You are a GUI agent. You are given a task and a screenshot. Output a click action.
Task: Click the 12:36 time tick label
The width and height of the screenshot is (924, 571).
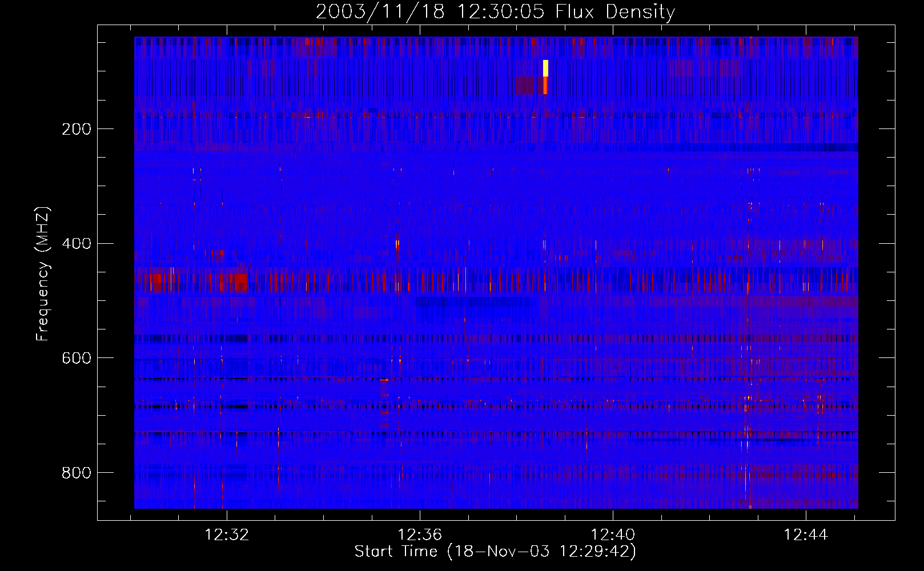(x=420, y=535)
